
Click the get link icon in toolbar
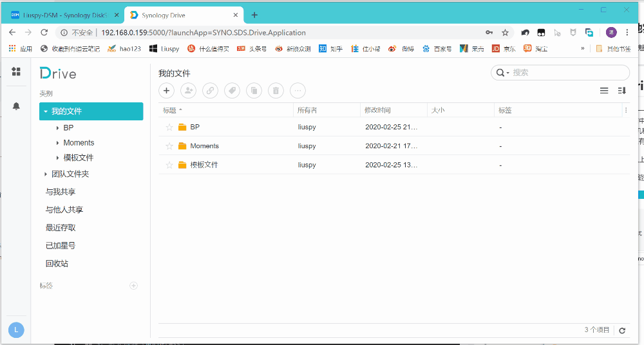coord(210,91)
